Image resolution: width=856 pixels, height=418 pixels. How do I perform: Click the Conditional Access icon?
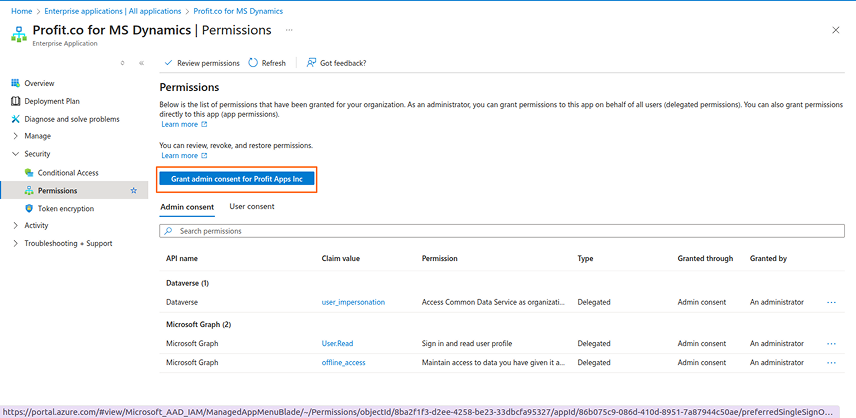[x=29, y=172]
